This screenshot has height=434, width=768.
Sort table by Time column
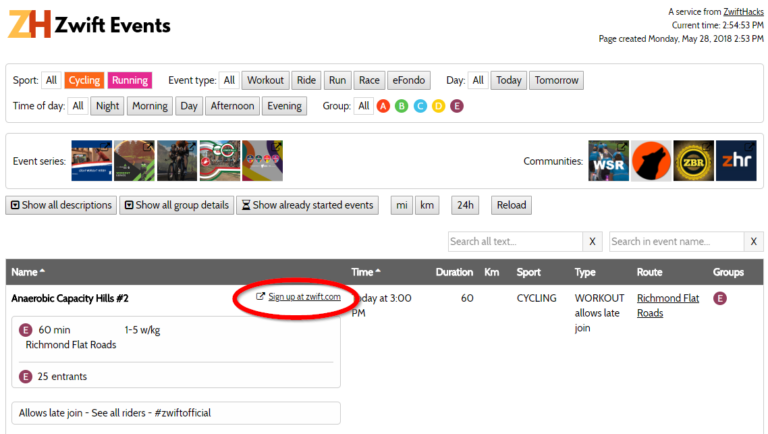(366, 272)
